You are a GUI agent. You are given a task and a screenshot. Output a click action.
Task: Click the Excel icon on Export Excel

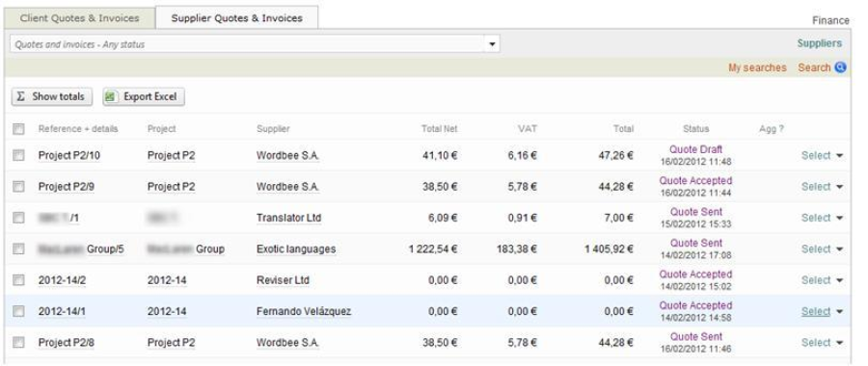pyautogui.click(x=111, y=96)
